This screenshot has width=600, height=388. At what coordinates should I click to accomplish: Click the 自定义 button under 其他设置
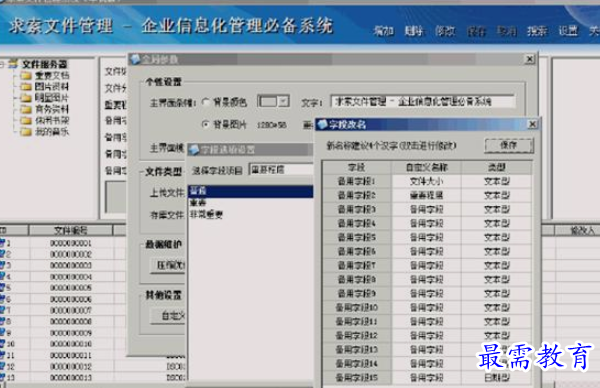coord(169,316)
